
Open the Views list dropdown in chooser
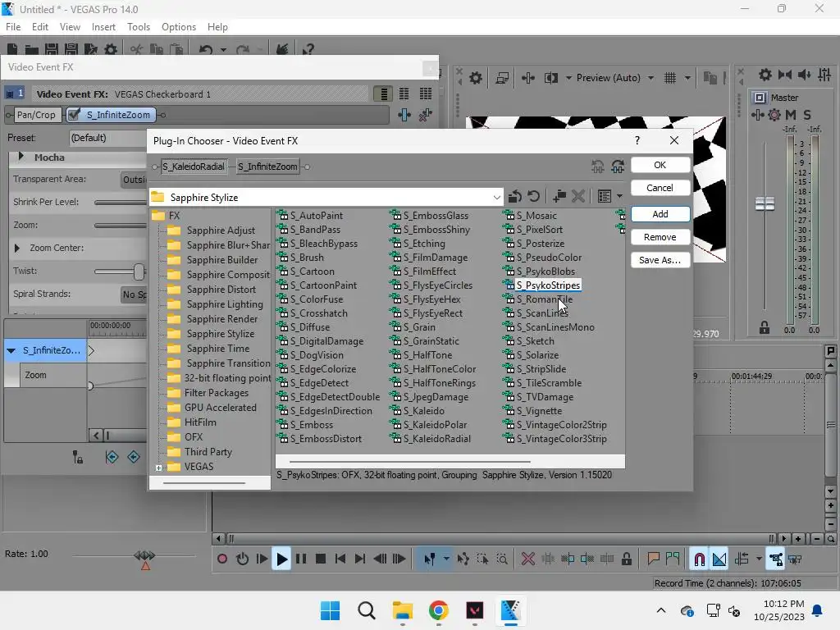pos(620,197)
